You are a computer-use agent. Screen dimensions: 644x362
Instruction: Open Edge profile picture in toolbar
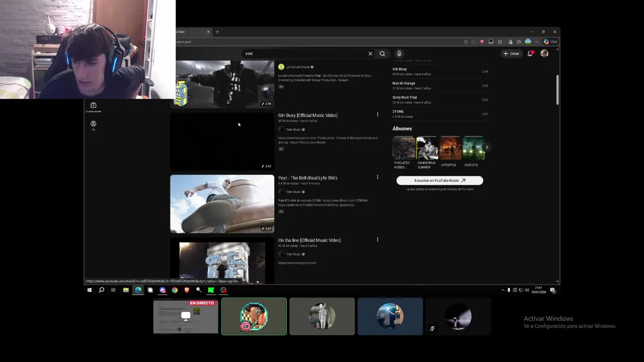[528, 42]
